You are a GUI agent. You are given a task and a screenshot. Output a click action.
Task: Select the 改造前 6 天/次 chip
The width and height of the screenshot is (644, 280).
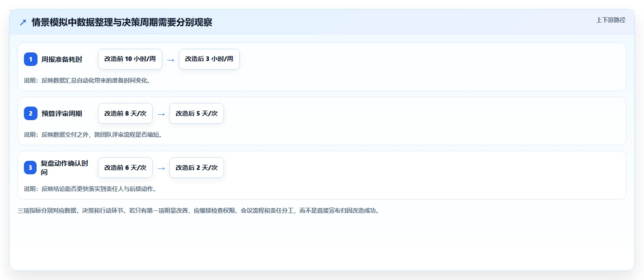pos(125,168)
